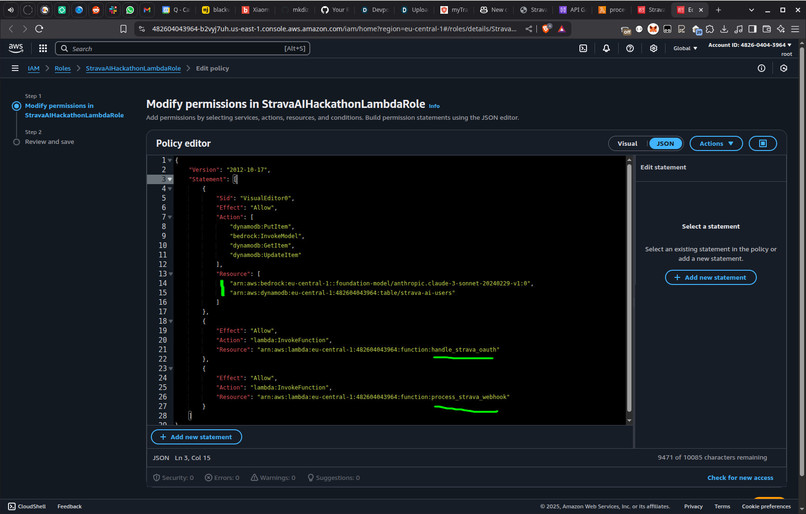
Task: Open AWS services grid menu
Action: pos(43,48)
